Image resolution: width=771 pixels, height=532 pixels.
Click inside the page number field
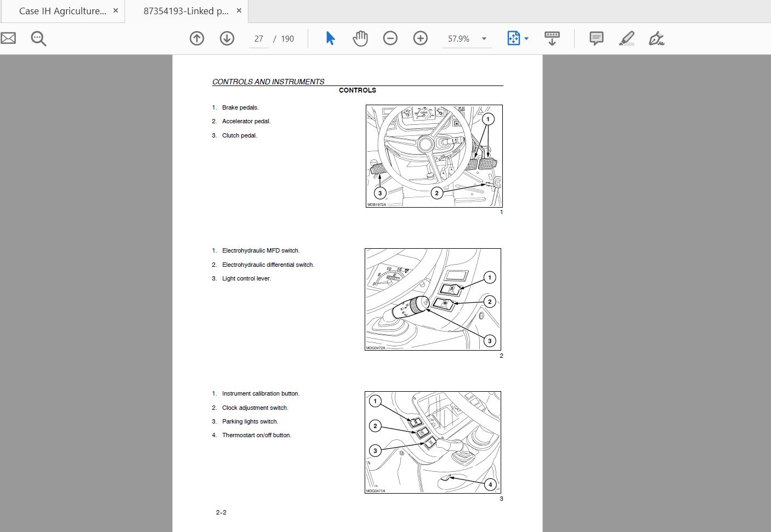tap(258, 38)
